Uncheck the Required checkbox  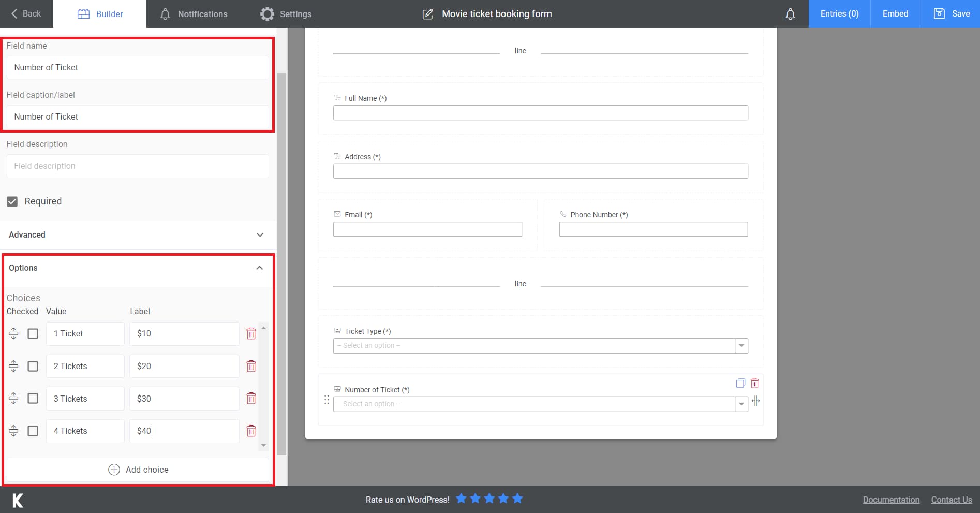pos(12,201)
